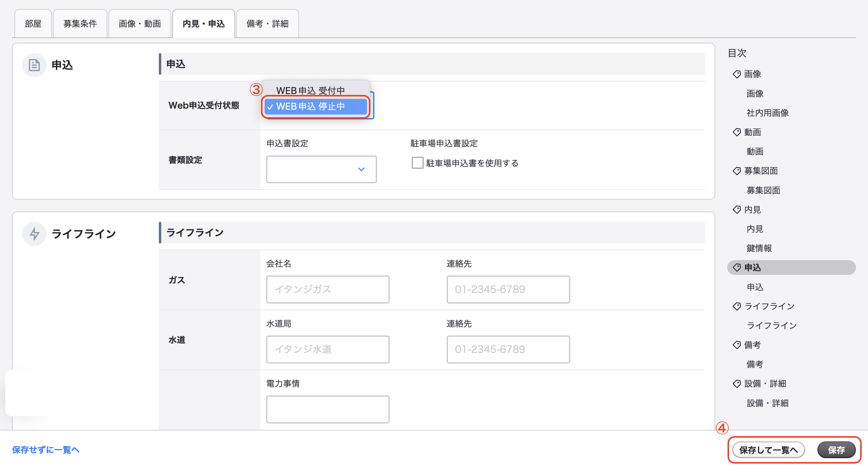Click the 電力事情 input field
The height and width of the screenshot is (469, 868).
point(328,409)
